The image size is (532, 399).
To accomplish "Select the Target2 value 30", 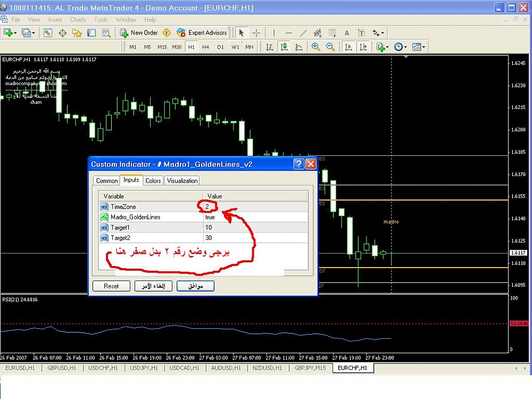I will tap(255, 238).
